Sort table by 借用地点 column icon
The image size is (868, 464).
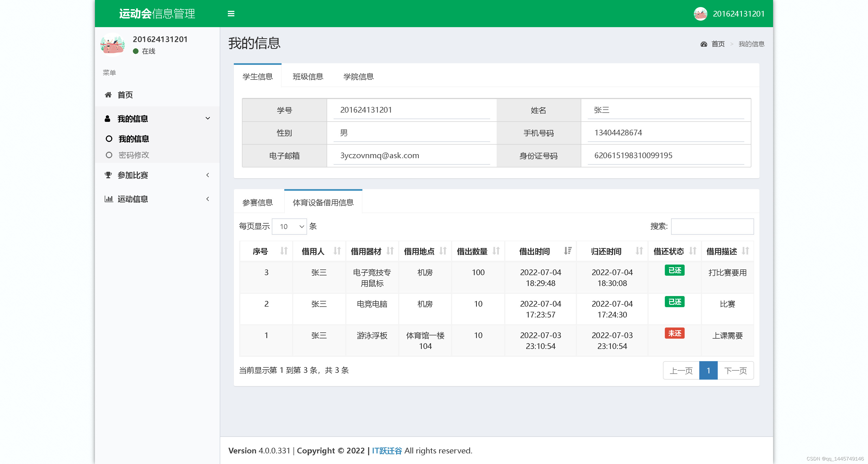click(x=443, y=251)
